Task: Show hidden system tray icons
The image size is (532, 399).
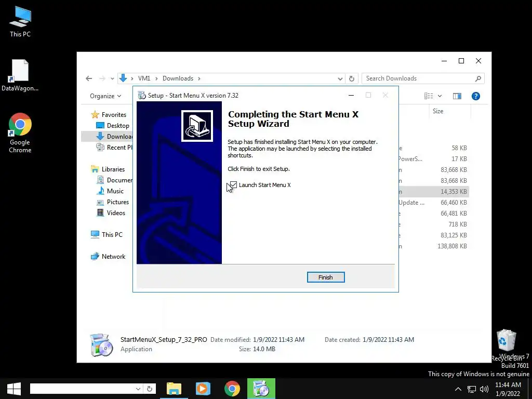Action: click(x=458, y=389)
